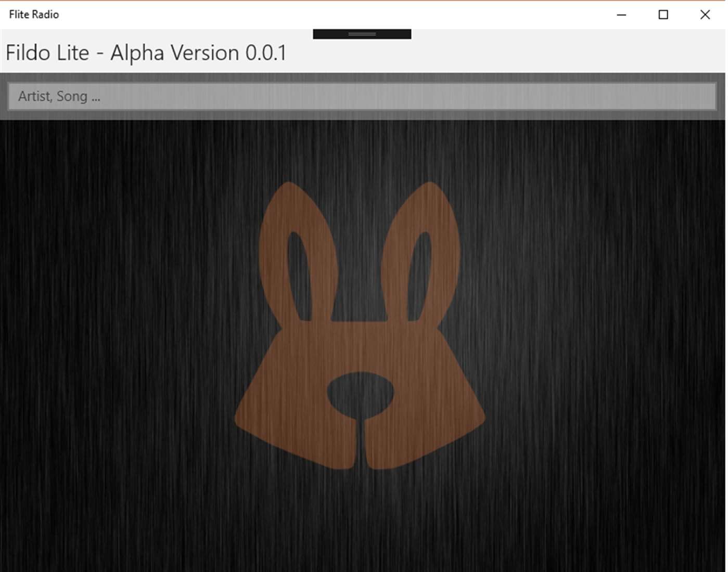Screen dimensions: 728x572
Task: Minimize the Flite Radio window
Action: pyautogui.click(x=621, y=14)
